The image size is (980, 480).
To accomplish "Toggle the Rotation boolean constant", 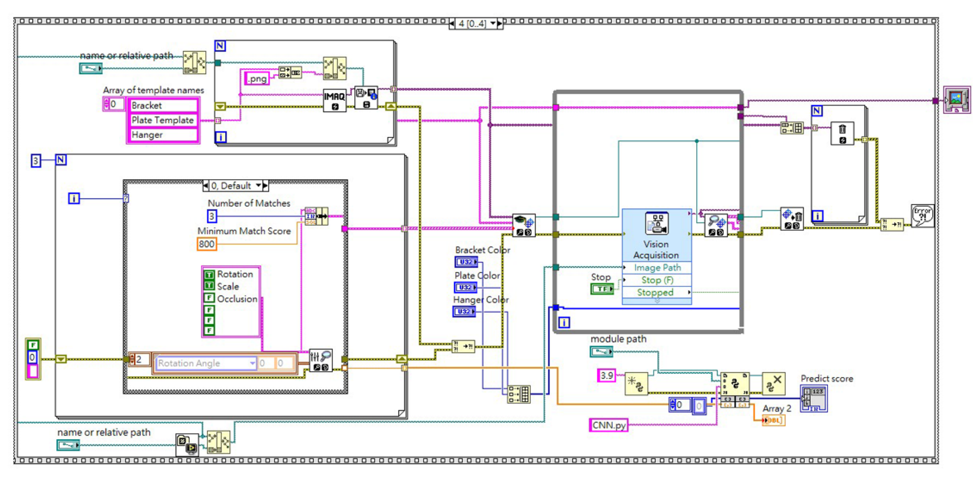I will click(x=209, y=275).
